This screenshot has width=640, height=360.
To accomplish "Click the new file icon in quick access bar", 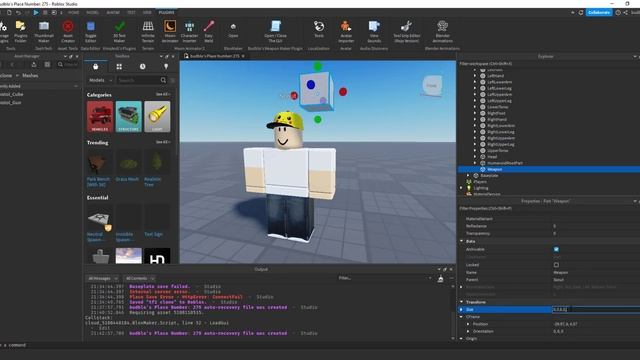I will pyautogui.click(x=9, y=13).
